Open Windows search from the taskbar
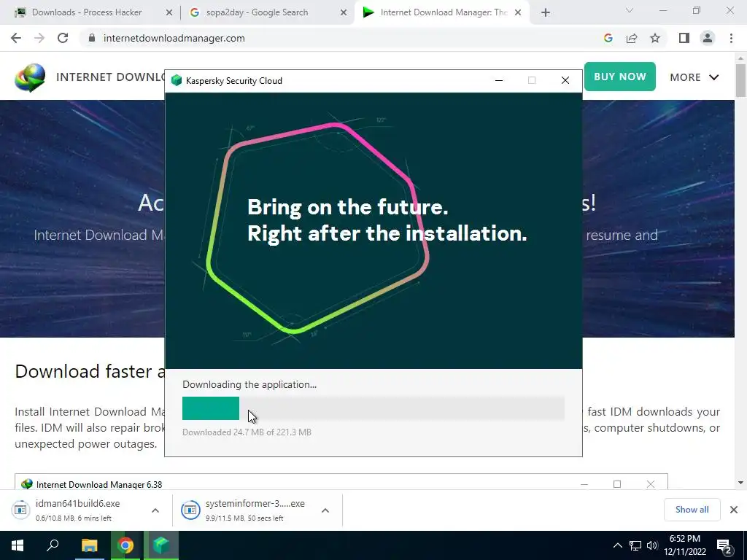This screenshot has height=560, width=747. point(53,545)
